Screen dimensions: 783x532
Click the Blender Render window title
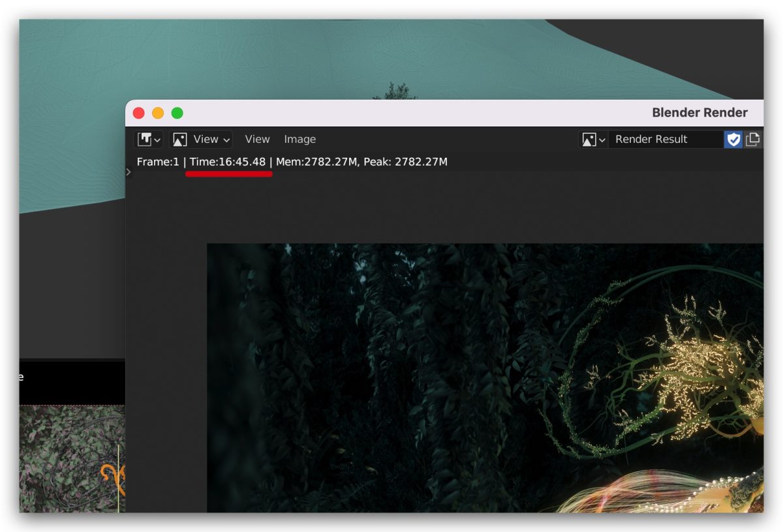pos(699,113)
